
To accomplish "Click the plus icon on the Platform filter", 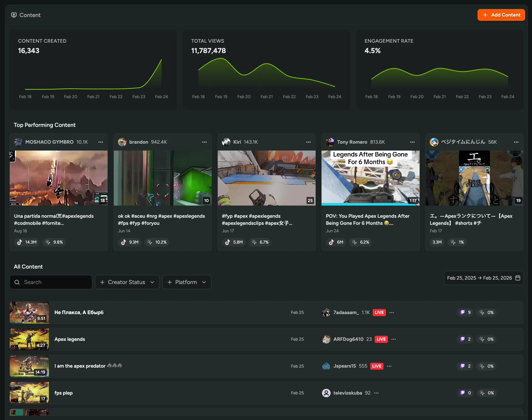I will pyautogui.click(x=170, y=282).
